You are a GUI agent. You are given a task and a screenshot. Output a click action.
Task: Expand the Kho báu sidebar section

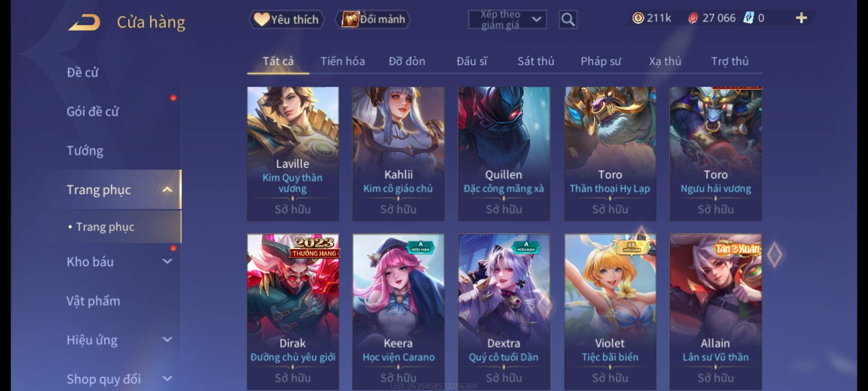(x=167, y=261)
